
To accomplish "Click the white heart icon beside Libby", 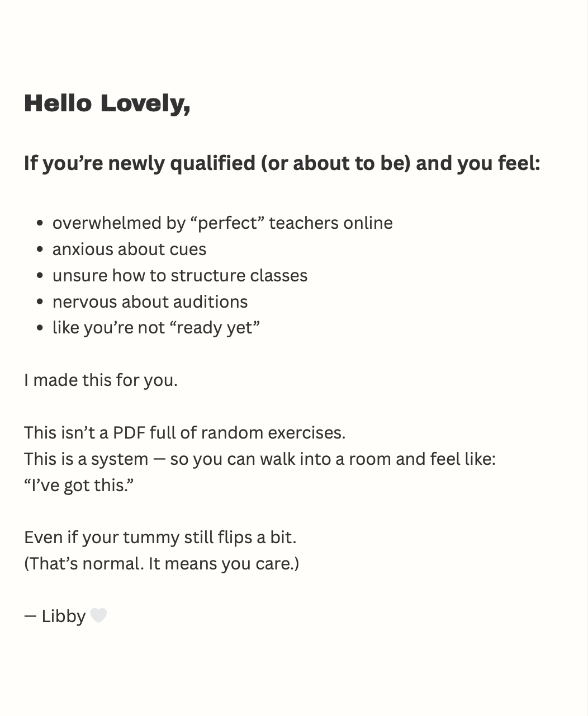I will pyautogui.click(x=98, y=615).
